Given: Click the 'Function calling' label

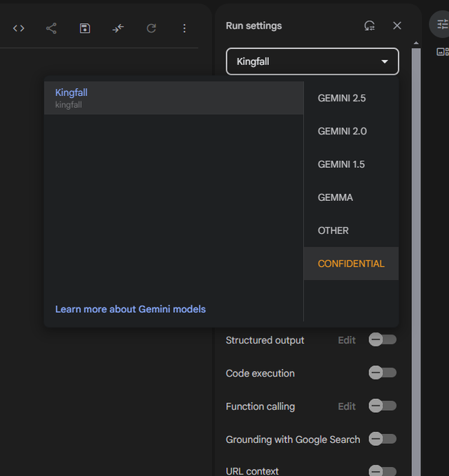Looking at the screenshot, I should pos(261,407).
